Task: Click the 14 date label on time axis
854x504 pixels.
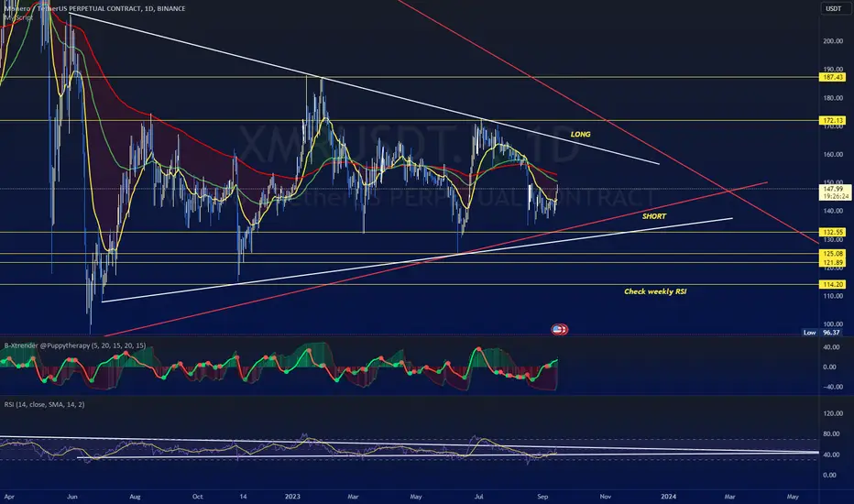Action: pos(243,497)
